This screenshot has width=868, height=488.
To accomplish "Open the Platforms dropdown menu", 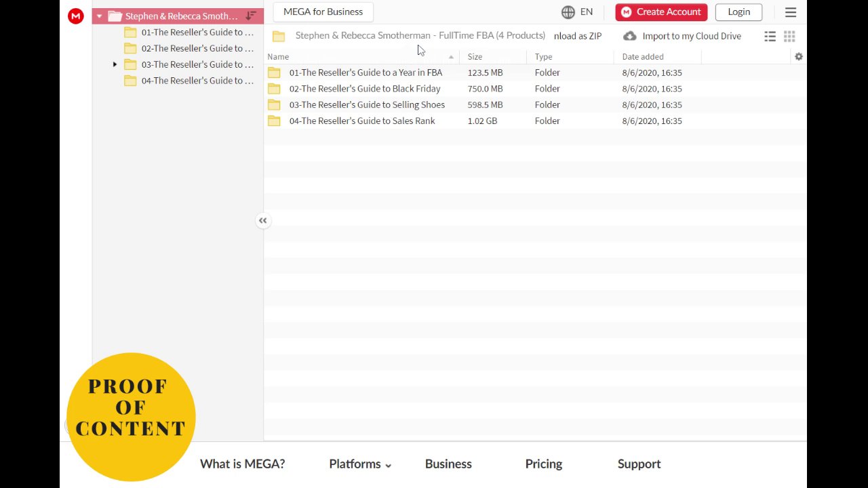I will coord(360,464).
